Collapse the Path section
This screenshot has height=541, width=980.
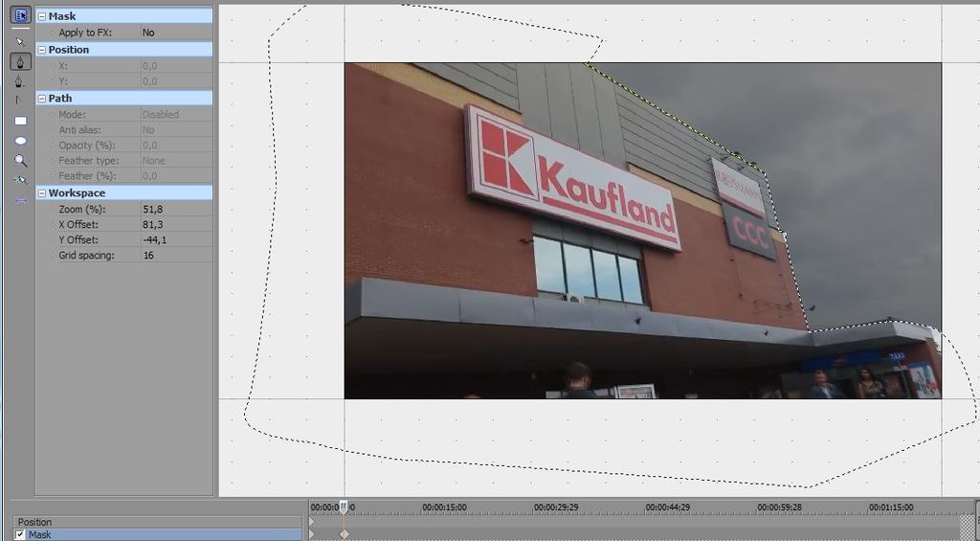point(42,99)
